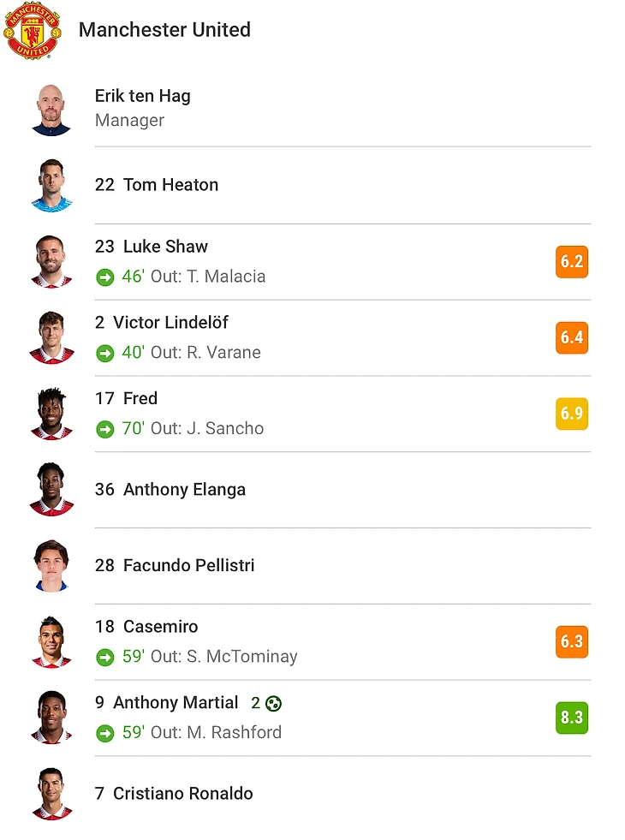Click the 8.3 green rating badge
The image size is (625, 840).
tap(572, 718)
